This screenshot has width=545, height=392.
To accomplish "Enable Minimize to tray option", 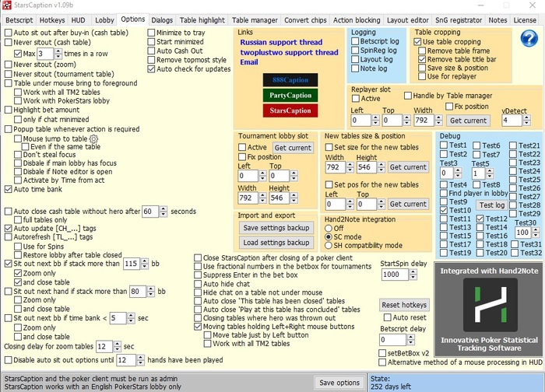I will coord(151,33).
